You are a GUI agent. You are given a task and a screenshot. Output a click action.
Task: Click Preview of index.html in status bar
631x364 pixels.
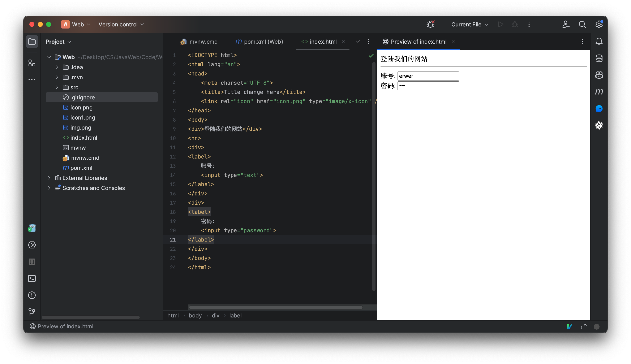click(x=61, y=326)
